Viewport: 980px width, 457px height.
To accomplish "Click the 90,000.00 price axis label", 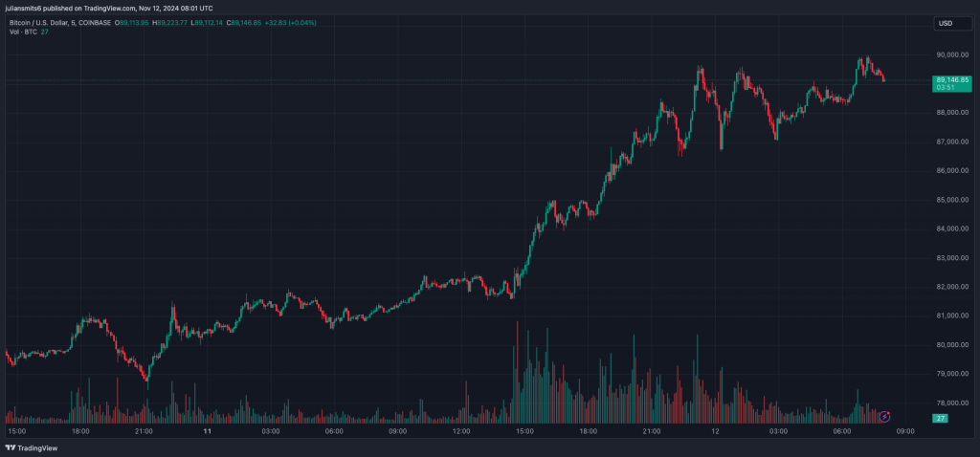I will 952,54.
